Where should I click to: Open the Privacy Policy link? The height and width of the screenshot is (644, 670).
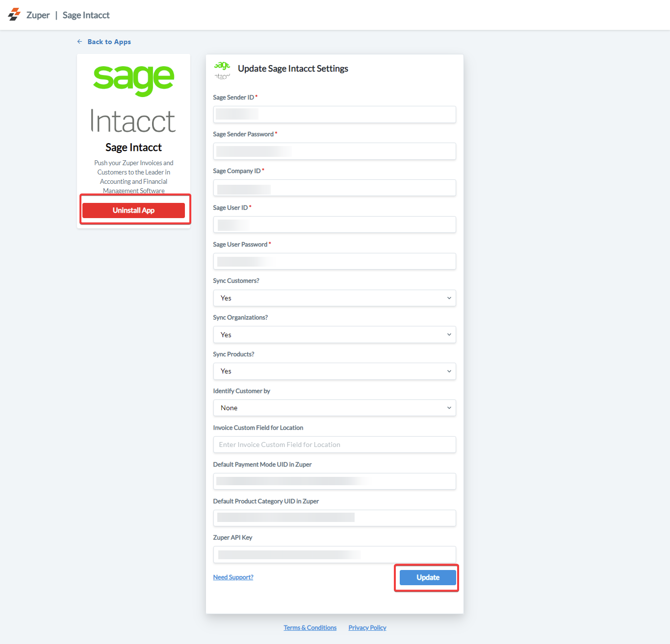pos(367,627)
